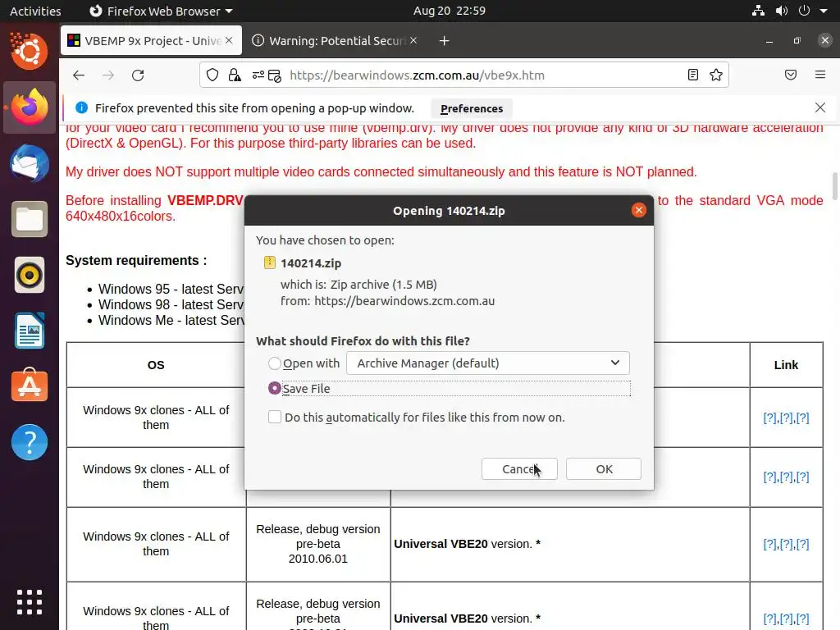840x630 pixels.
Task: Click the power icon in top bar
Action: [804, 11]
